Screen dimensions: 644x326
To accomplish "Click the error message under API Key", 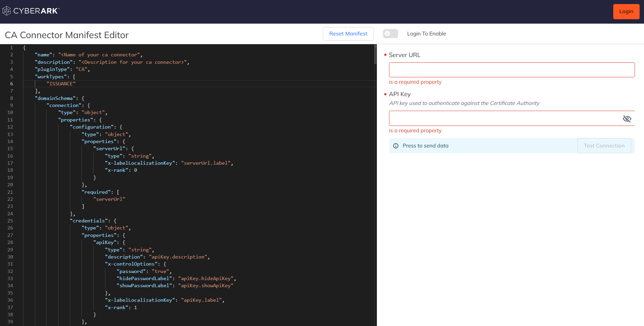I will tap(415, 131).
